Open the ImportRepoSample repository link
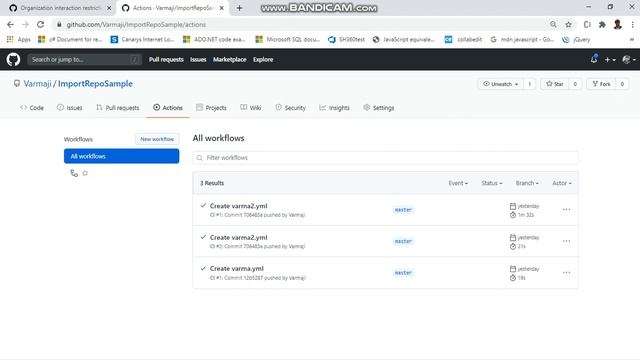Image resolution: width=640 pixels, height=360 pixels. (x=95, y=84)
